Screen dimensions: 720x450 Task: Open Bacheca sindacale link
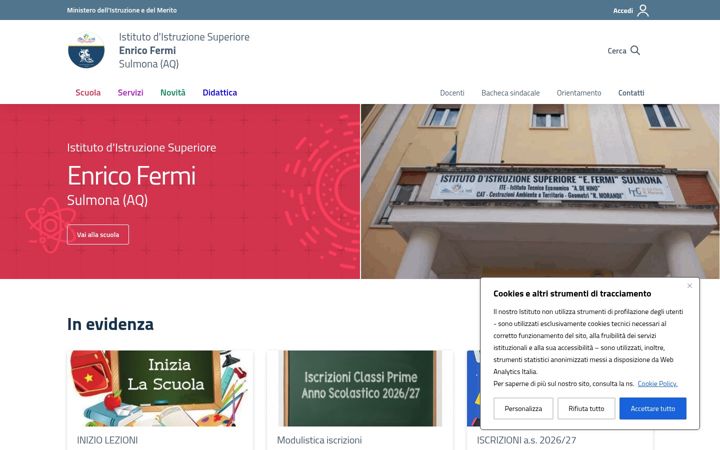pos(510,93)
